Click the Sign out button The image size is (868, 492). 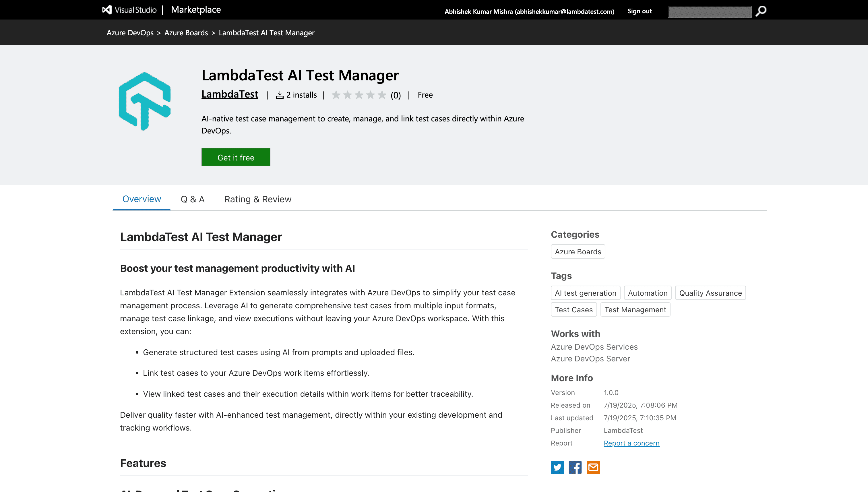click(639, 10)
